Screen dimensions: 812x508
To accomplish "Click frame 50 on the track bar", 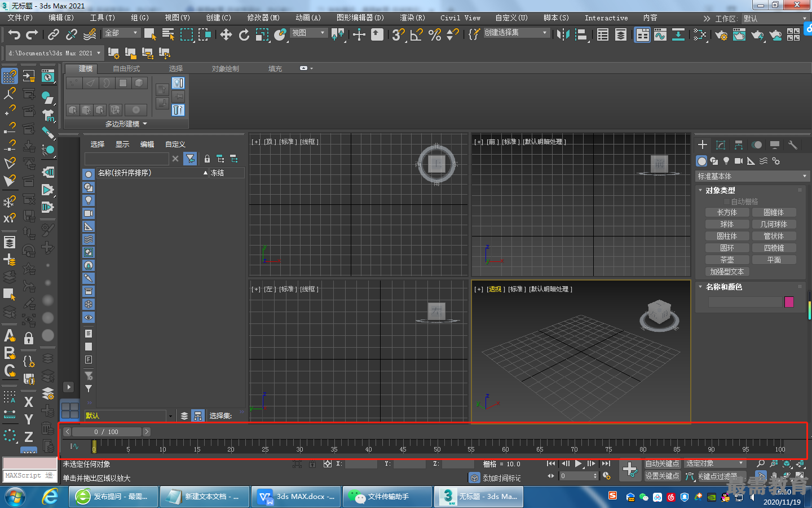I will coord(437,446).
